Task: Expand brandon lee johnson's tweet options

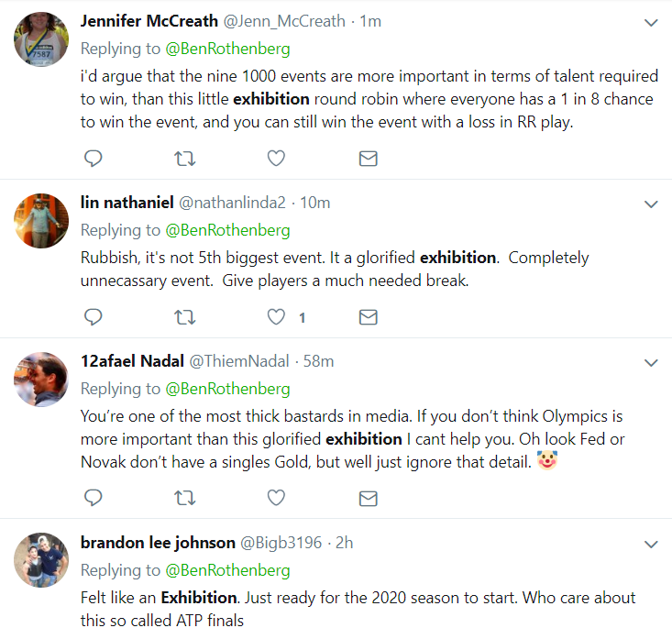Action: (x=650, y=544)
